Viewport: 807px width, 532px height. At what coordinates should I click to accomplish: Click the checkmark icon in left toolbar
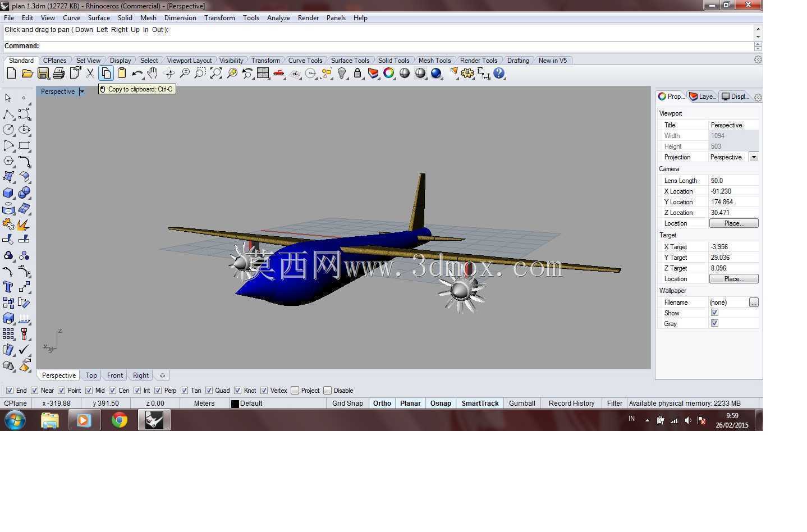click(x=24, y=350)
